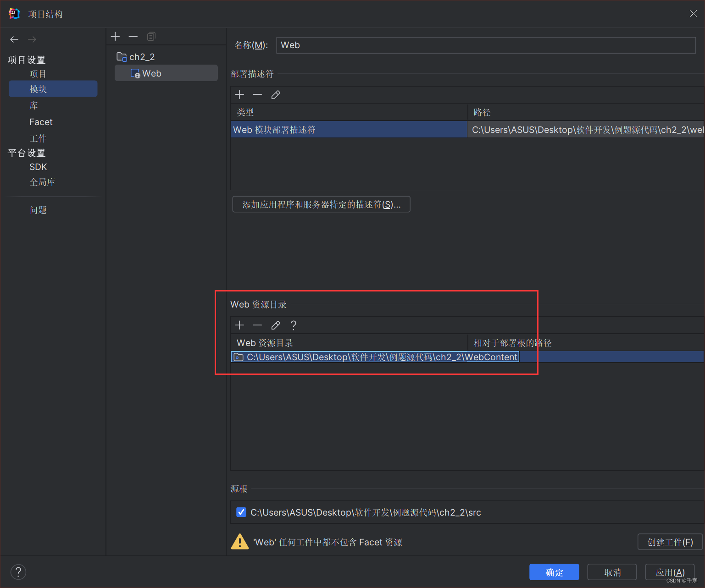The image size is (705, 588).
Task: Click the forward navigation arrow
Action: [x=32, y=39]
